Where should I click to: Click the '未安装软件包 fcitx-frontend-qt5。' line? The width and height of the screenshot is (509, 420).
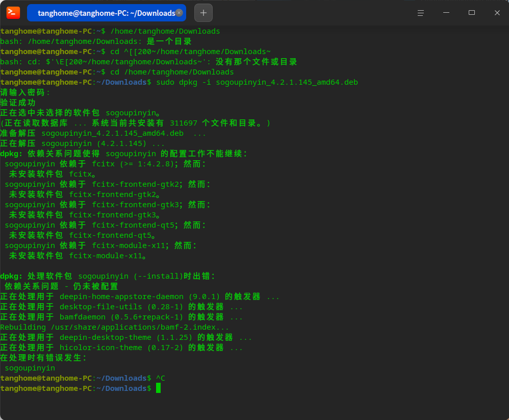[x=83, y=235]
